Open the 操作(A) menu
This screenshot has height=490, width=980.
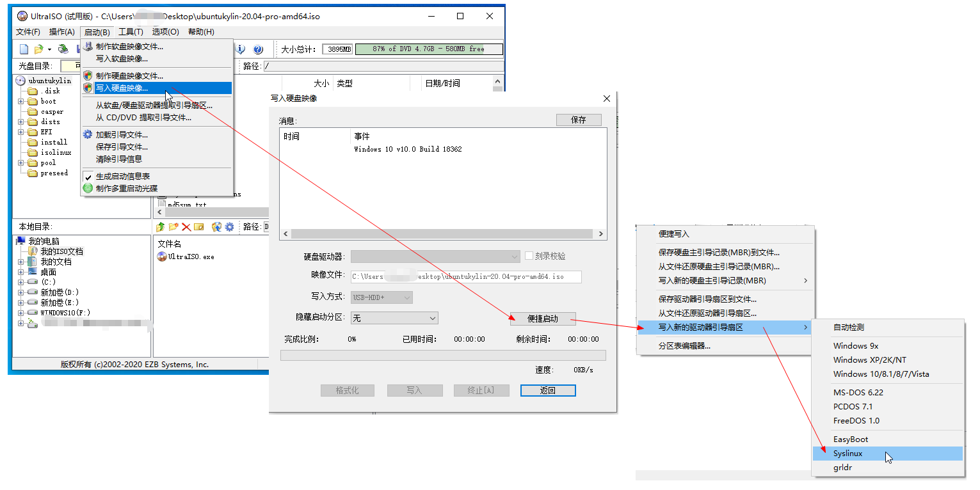[62, 32]
